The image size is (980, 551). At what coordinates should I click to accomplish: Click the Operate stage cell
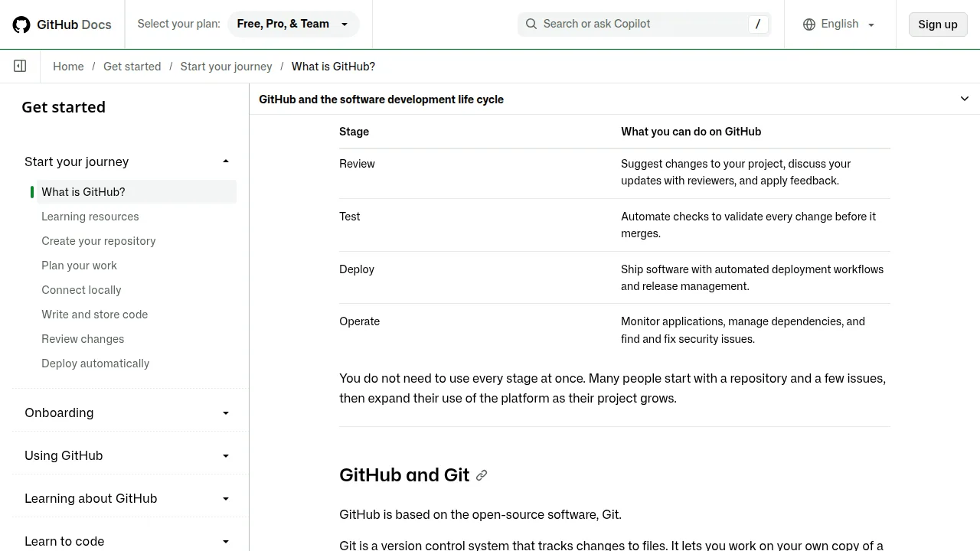pyautogui.click(x=360, y=321)
